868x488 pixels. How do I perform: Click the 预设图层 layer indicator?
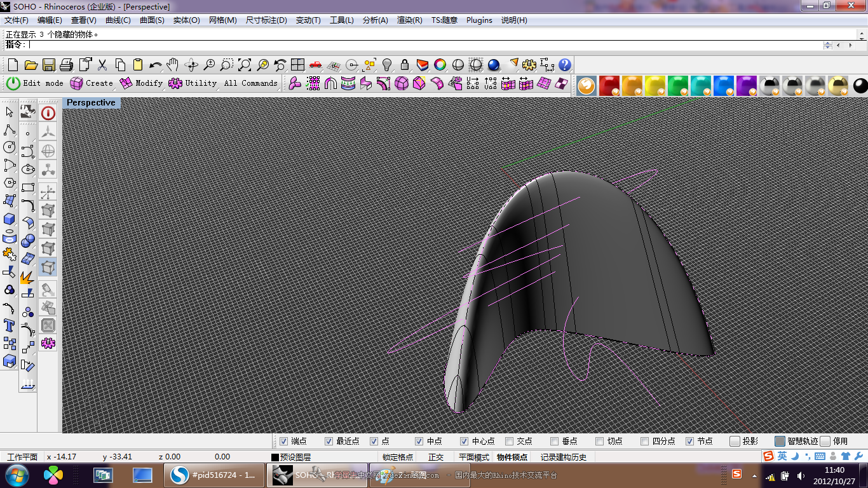[x=291, y=457]
